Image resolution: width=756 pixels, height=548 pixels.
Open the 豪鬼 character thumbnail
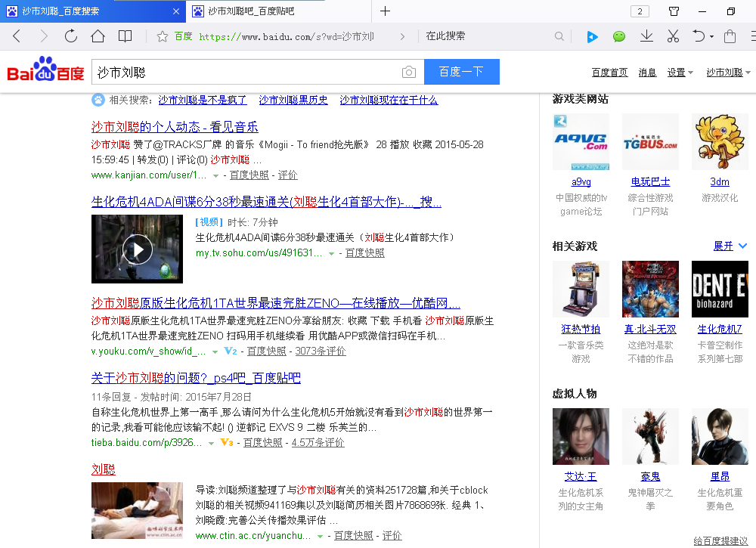pyautogui.click(x=650, y=437)
